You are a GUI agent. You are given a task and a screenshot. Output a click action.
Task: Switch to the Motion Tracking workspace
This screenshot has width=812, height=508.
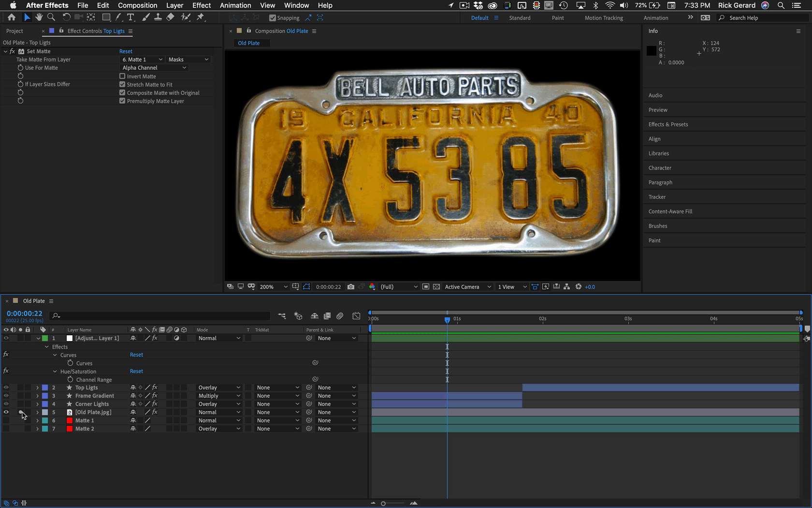[x=604, y=18]
